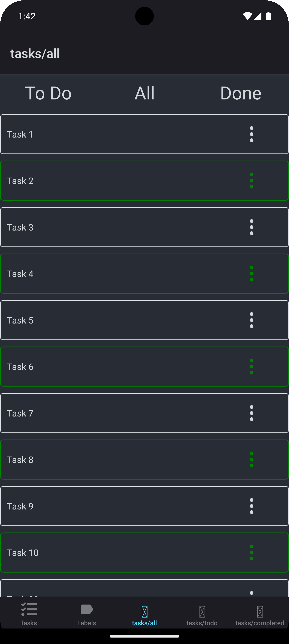Open the green overflow menu for Task 8
This screenshot has width=289, height=644.
point(251,460)
